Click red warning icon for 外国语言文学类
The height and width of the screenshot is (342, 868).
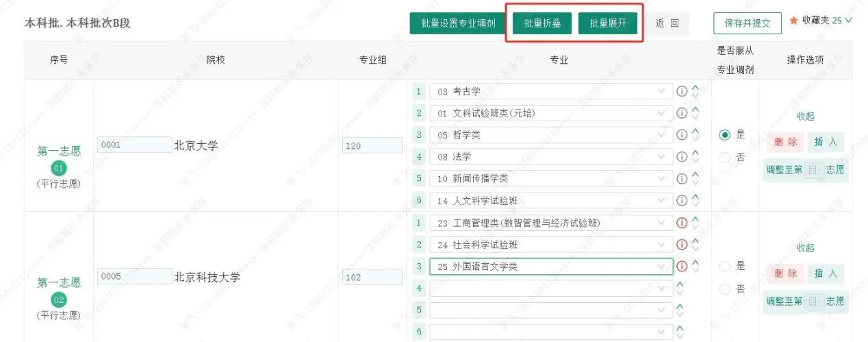(x=682, y=267)
